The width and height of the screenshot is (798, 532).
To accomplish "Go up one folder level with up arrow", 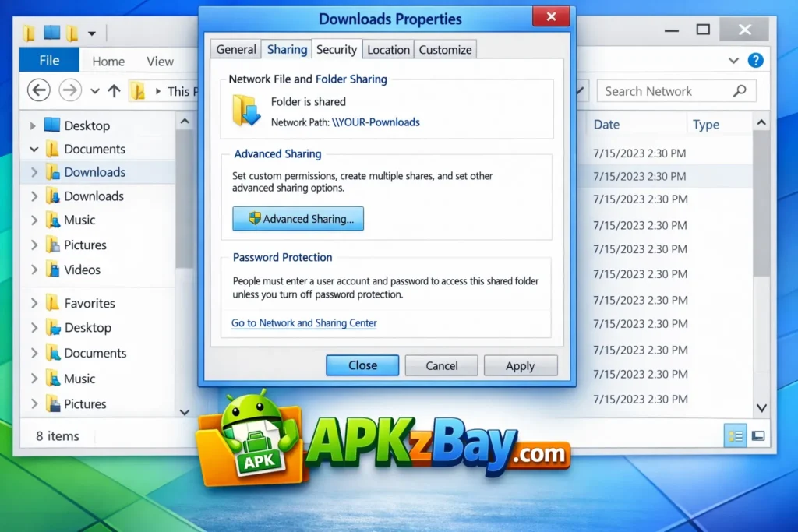I will pyautogui.click(x=113, y=90).
